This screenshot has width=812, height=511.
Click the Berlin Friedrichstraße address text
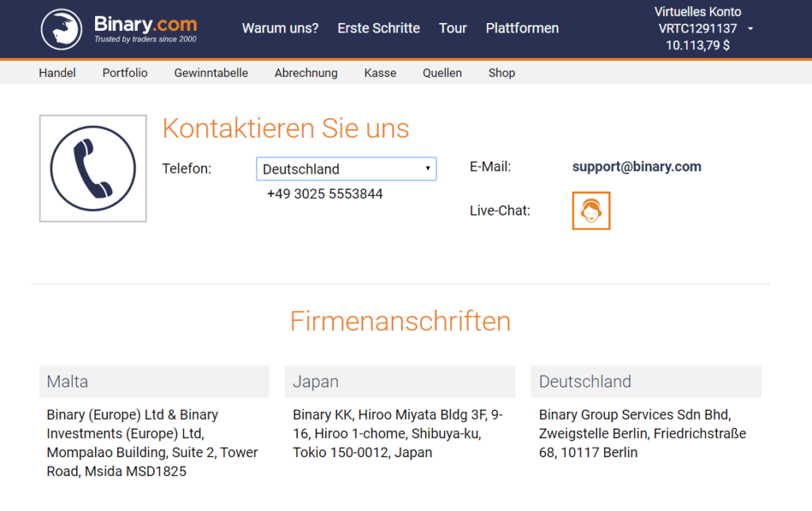coord(642,433)
